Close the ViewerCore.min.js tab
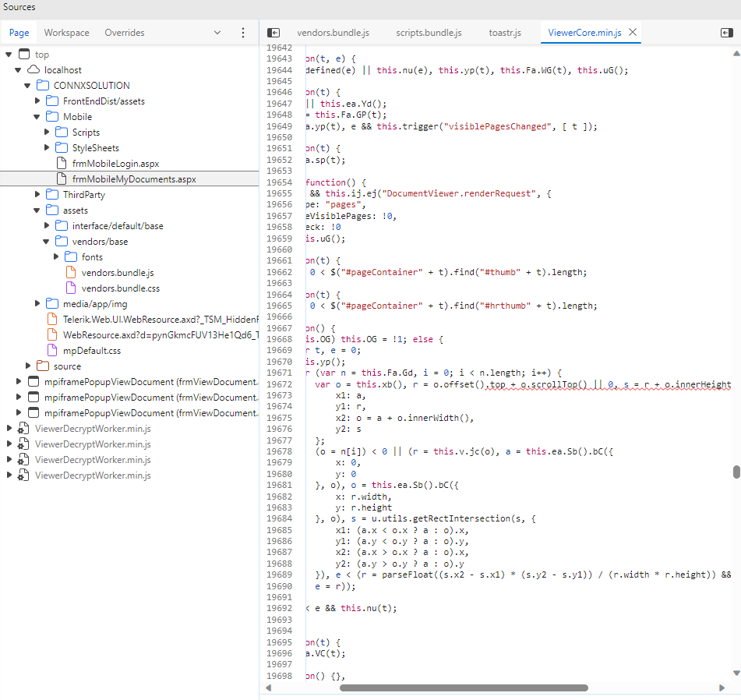This screenshot has width=741, height=700. point(633,33)
